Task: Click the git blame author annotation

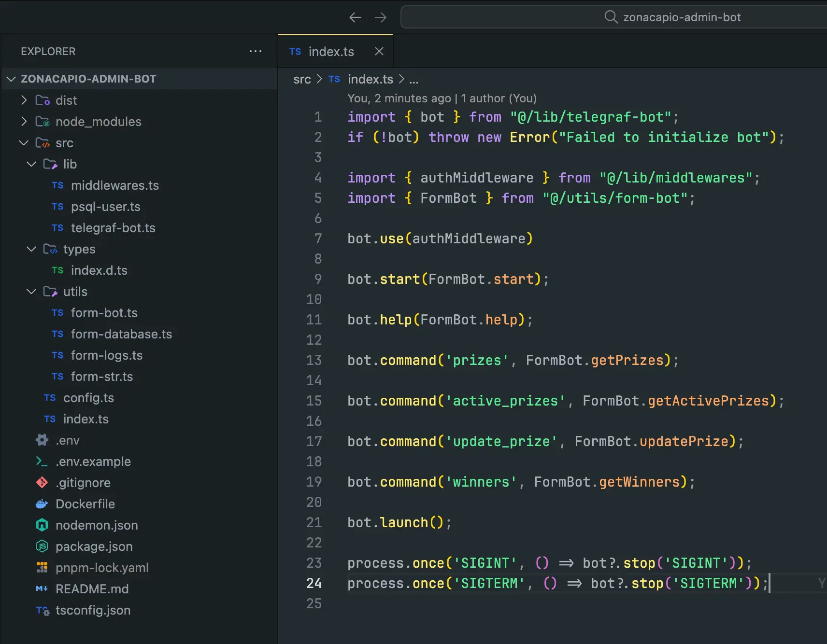Action: 442,98
